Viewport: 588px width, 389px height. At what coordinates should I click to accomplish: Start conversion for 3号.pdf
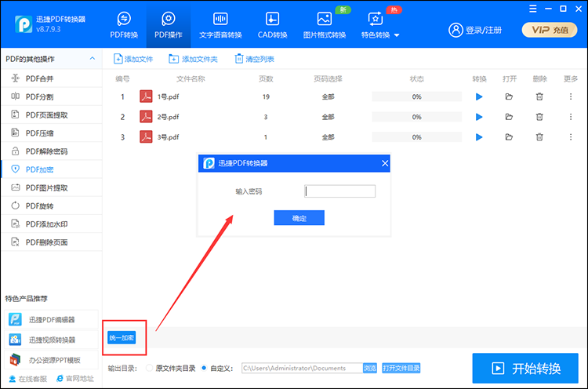point(479,137)
